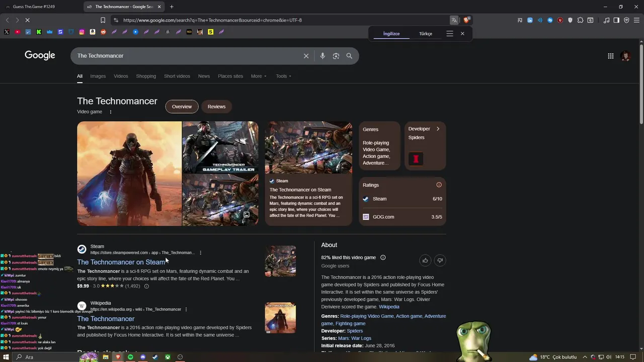Open three-dot menu of Steam result
Viewport: 644px width, 362px height.
pos(200,253)
